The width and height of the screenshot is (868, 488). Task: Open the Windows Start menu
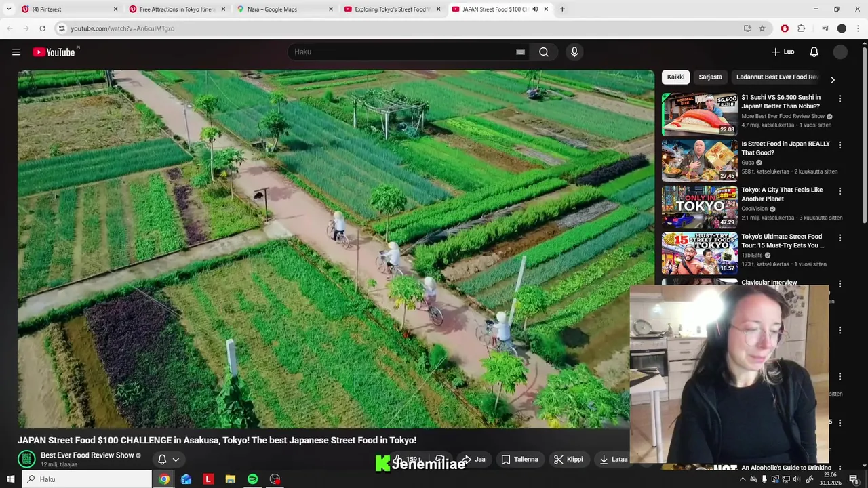click(10, 479)
